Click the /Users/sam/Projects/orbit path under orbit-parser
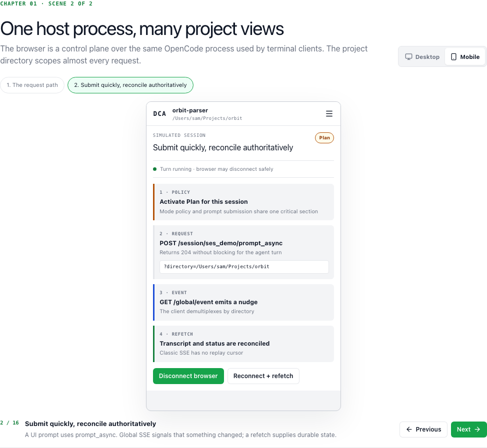Image resolution: width=487 pixels, height=448 pixels. [207, 118]
